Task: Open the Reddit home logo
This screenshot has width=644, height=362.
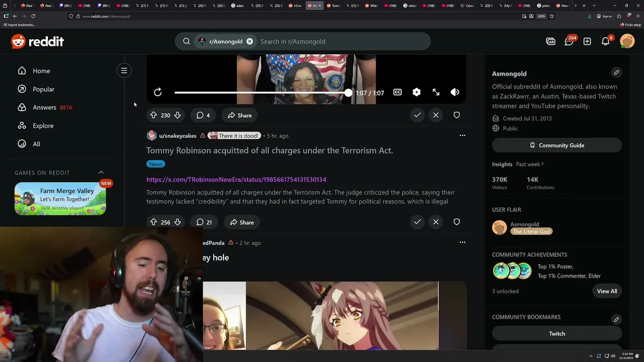Action: (38, 41)
